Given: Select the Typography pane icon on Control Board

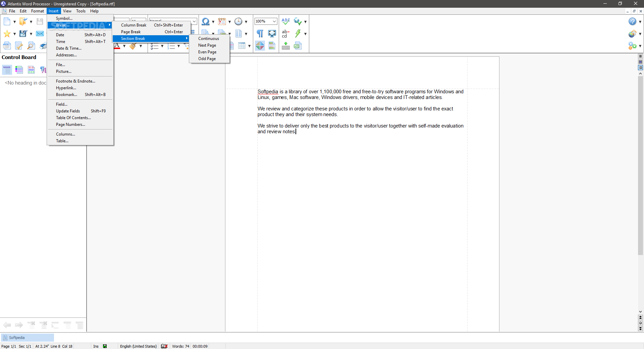Looking at the screenshot, I should (43, 70).
